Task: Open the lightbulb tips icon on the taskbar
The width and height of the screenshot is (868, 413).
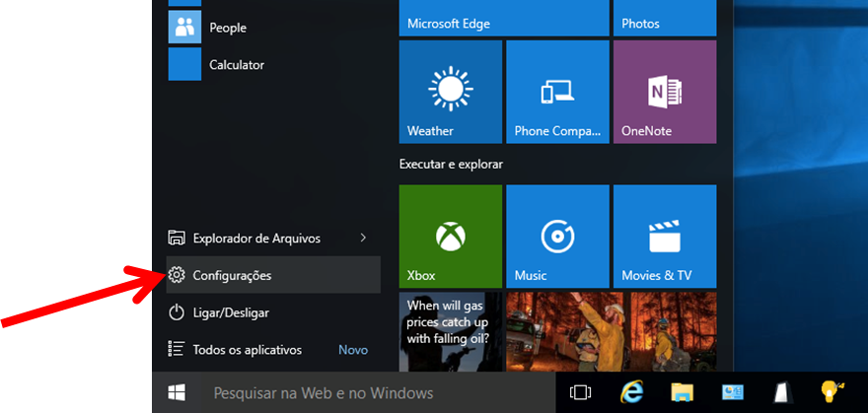Action: (832, 390)
